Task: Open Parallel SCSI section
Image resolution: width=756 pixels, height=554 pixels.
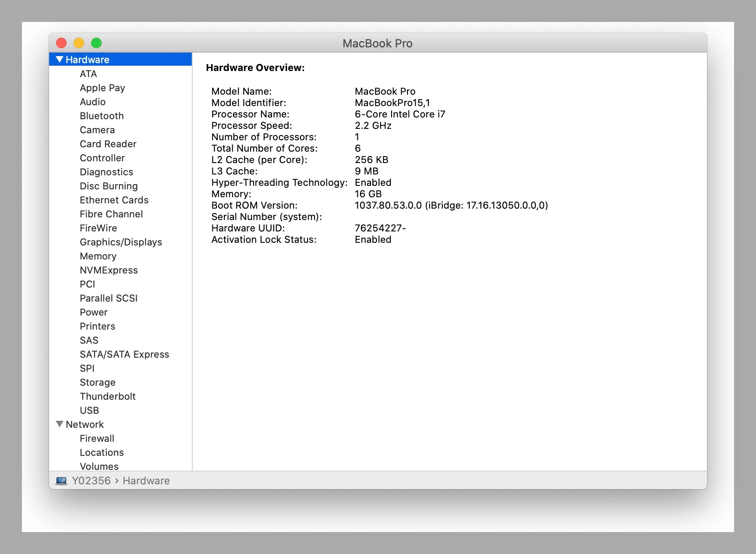Action: 109,298
